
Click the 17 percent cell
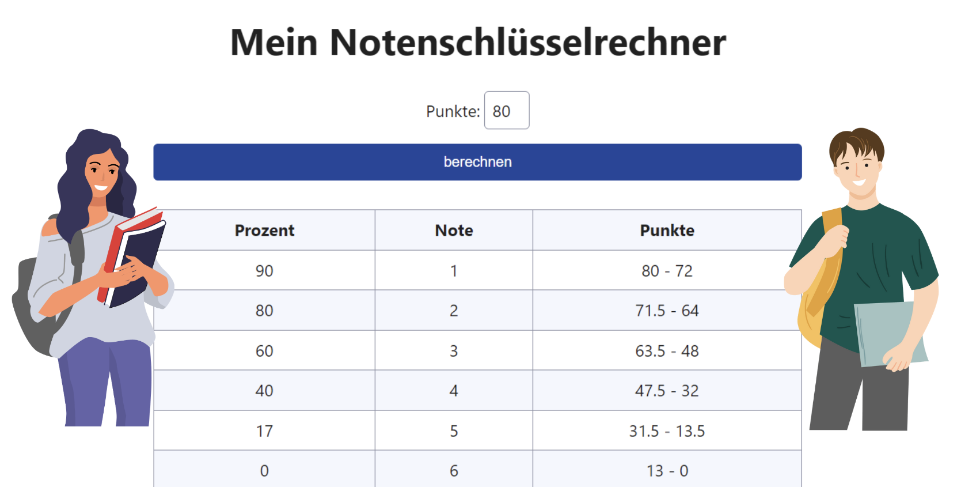pos(265,431)
